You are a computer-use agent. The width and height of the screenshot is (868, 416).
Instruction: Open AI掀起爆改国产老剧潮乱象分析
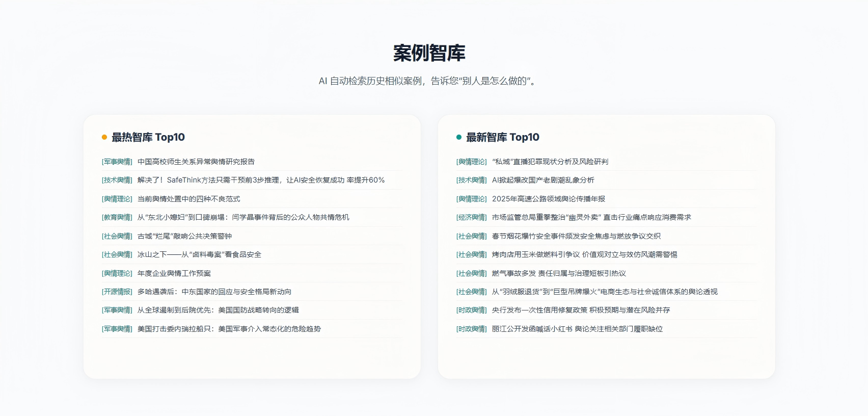(543, 180)
